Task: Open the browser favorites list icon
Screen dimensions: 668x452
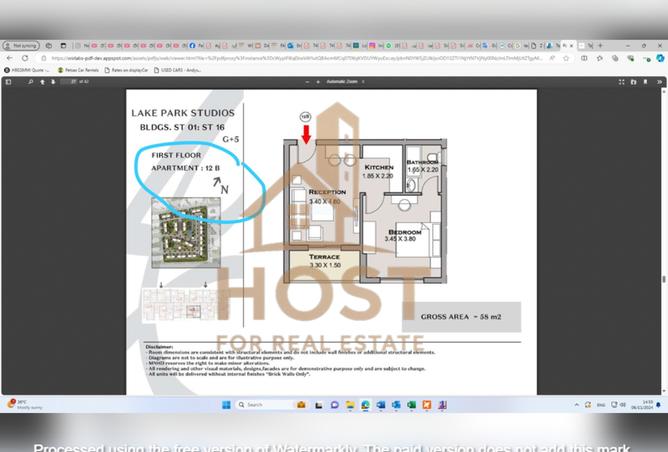Action: (599, 58)
